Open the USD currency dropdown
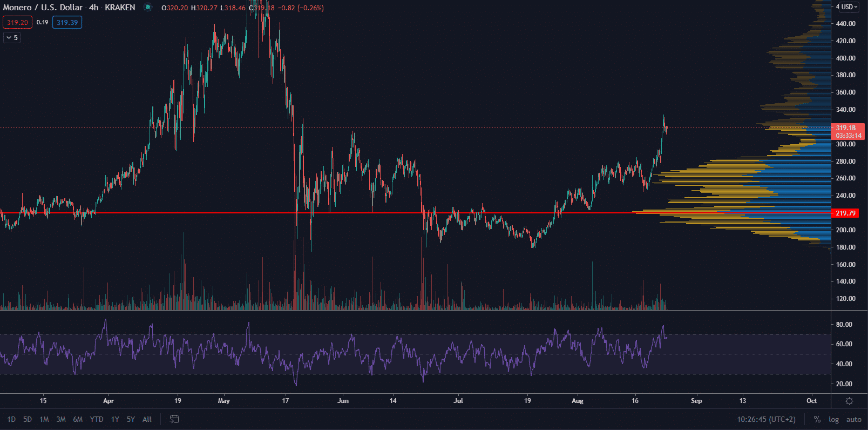 point(847,7)
